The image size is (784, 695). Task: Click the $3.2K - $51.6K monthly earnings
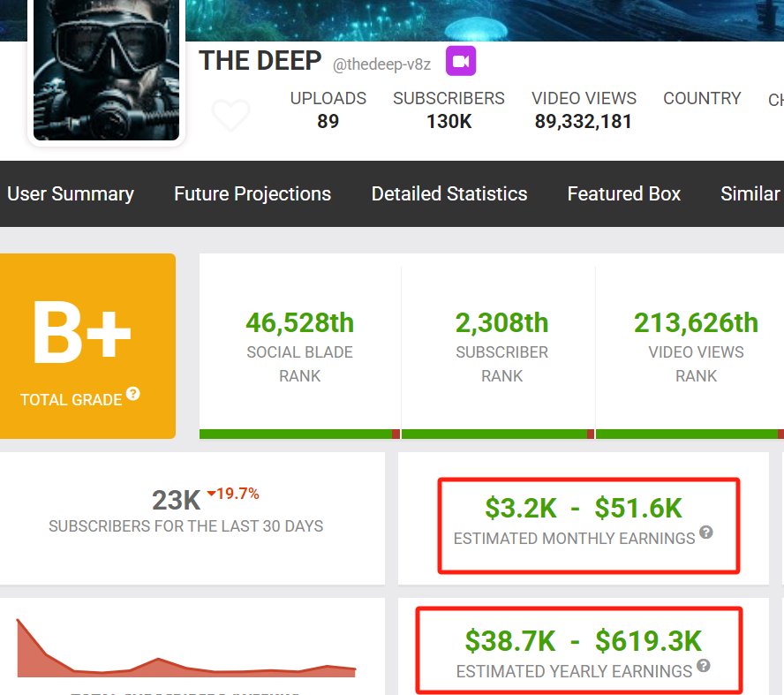(584, 509)
